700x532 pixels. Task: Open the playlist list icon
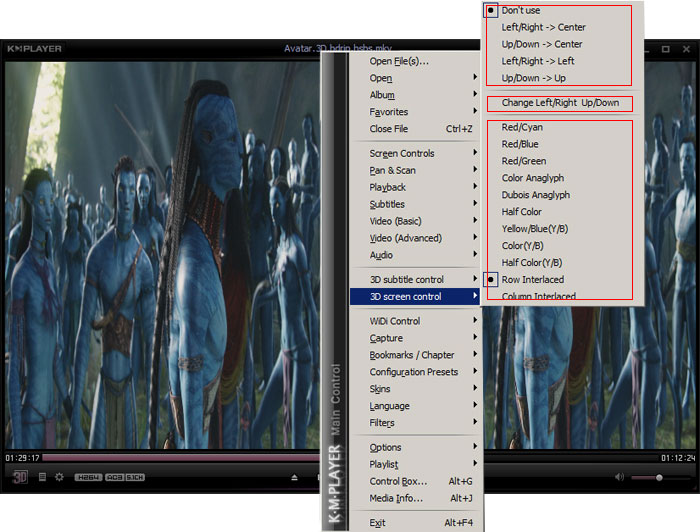pyautogui.click(x=42, y=477)
